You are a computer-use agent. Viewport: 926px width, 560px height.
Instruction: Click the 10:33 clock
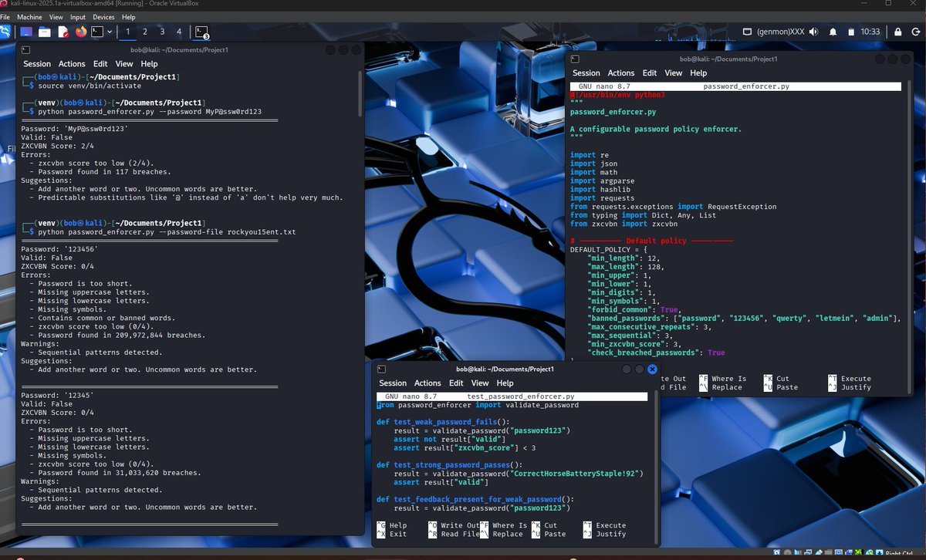870,32
